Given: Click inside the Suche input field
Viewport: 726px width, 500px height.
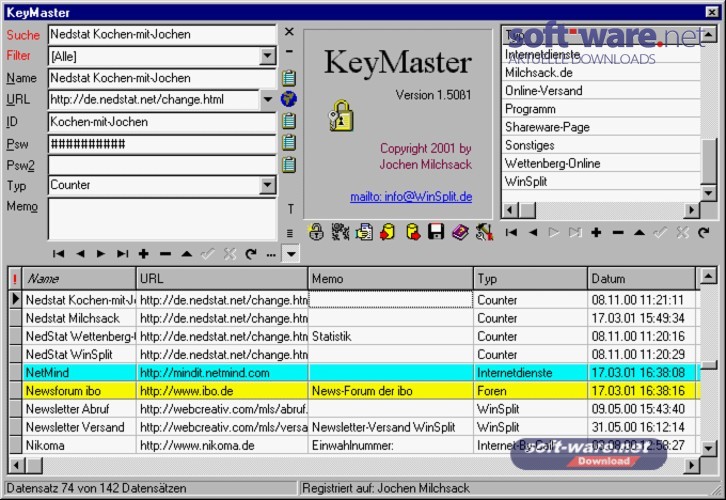Looking at the screenshot, I should [x=162, y=34].
